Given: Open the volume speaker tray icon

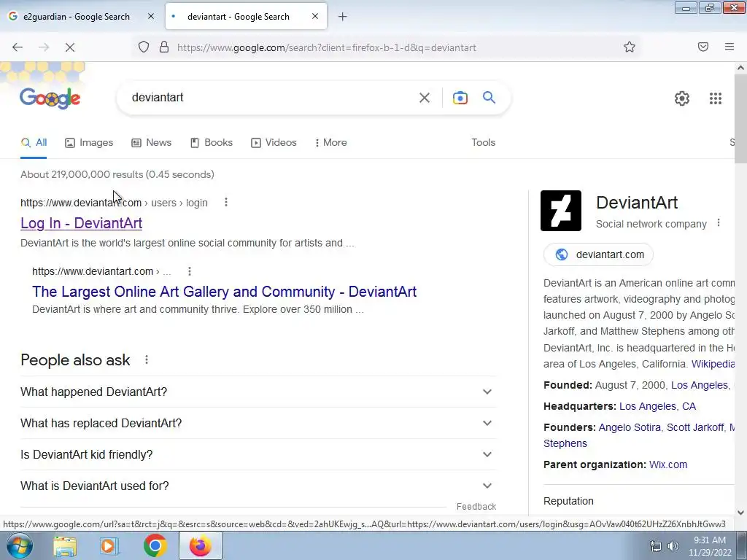Looking at the screenshot, I should (673, 546).
